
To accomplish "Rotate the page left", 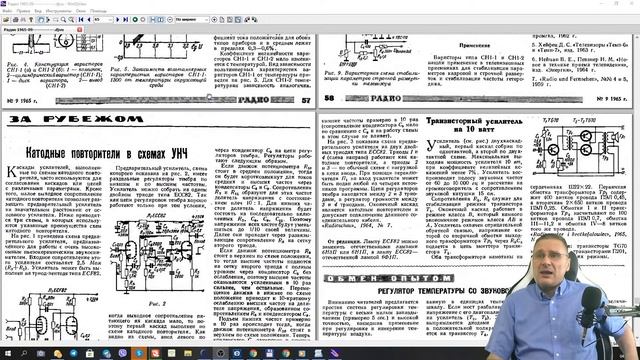I will [x=246, y=20].
